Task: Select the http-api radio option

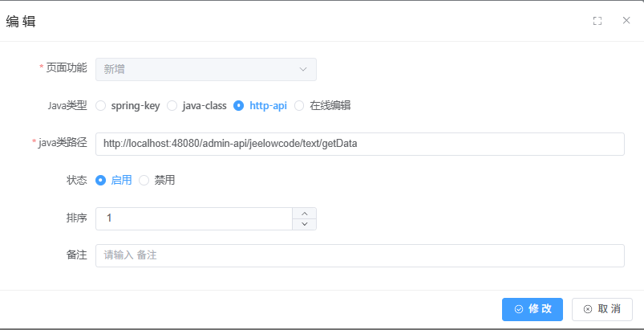Action: [239, 105]
